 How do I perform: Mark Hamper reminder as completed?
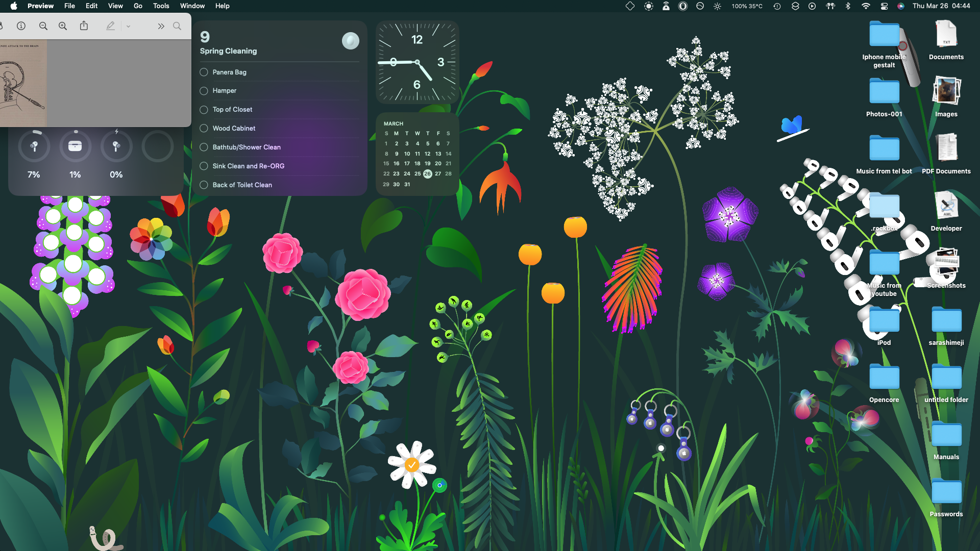[204, 91]
